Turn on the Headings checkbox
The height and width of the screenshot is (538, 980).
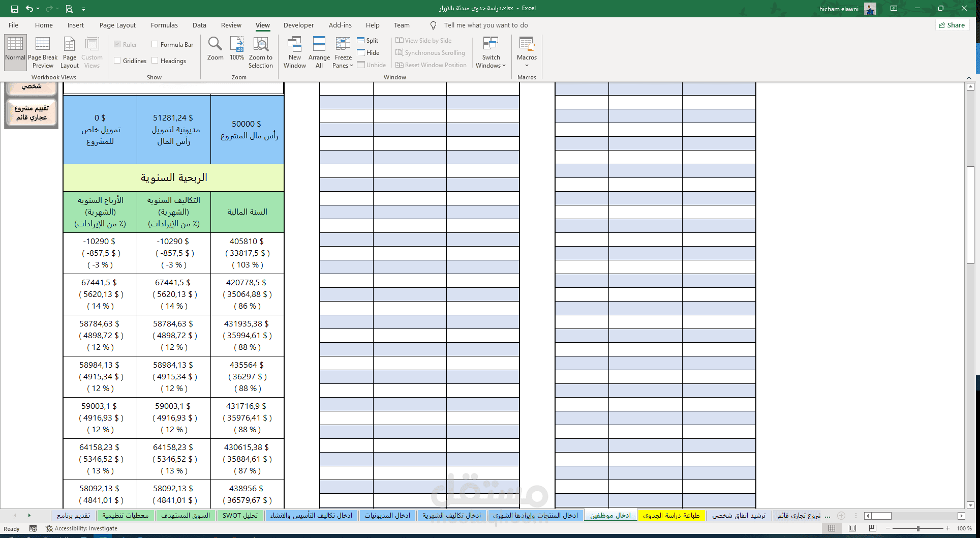[155, 61]
